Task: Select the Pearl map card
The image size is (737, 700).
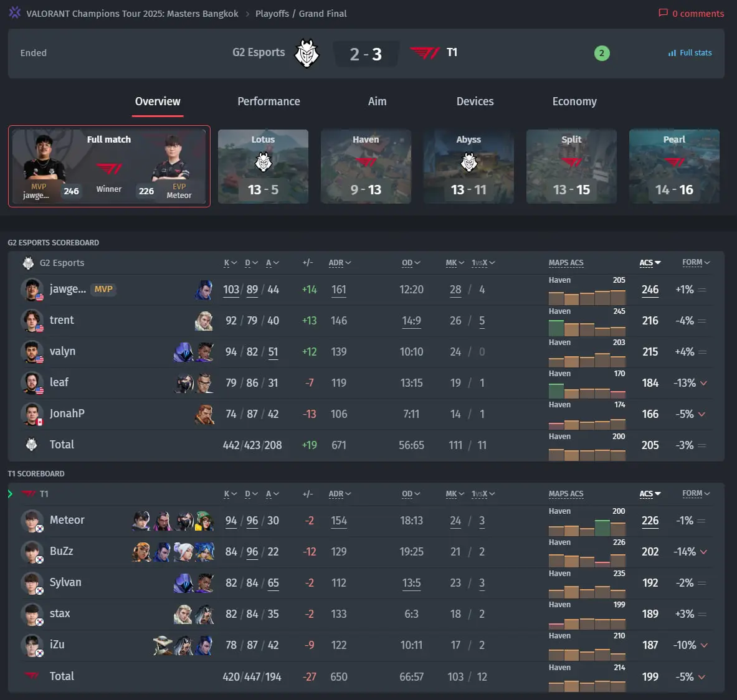Action: coord(674,166)
